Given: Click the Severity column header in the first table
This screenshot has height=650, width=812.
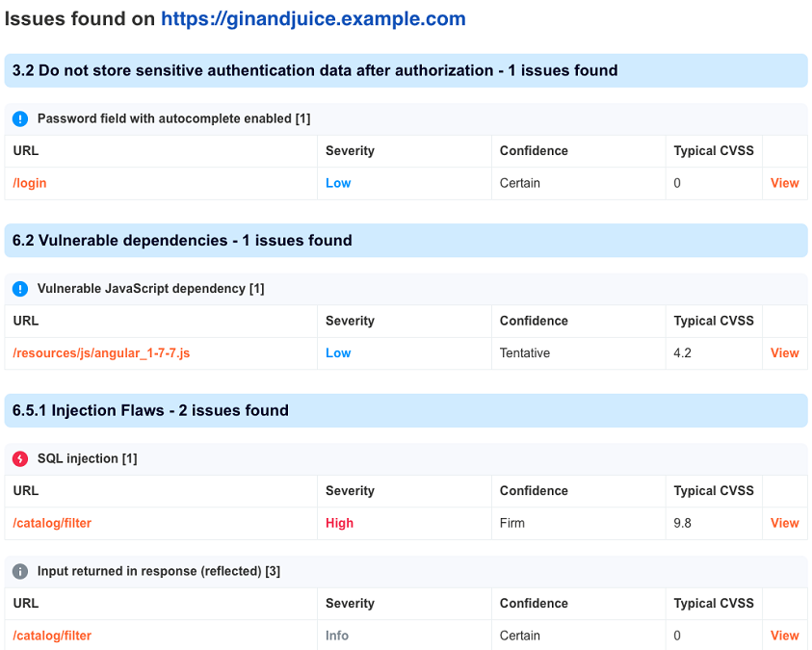Looking at the screenshot, I should pyautogui.click(x=350, y=151).
